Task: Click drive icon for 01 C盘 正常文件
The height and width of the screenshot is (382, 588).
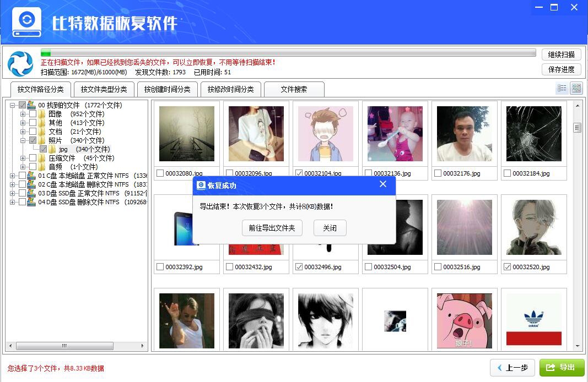Action: click(31, 175)
